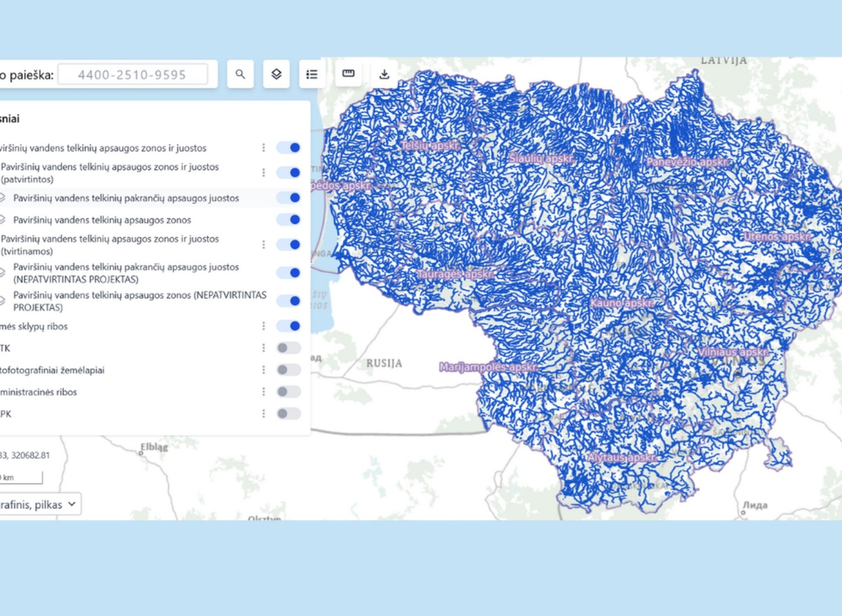Enable the 'ministracinės ribos' layer switch

[x=288, y=392]
